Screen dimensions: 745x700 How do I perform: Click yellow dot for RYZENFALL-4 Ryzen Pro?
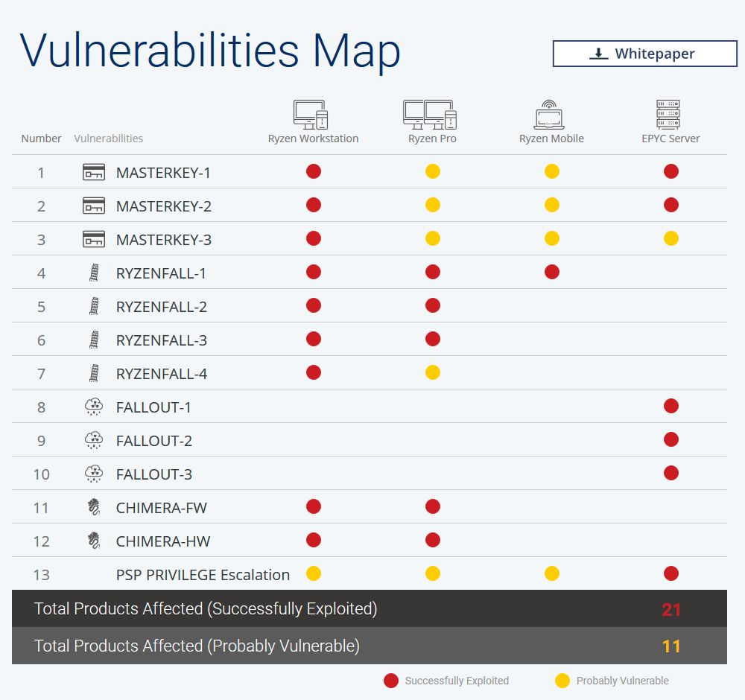click(433, 373)
